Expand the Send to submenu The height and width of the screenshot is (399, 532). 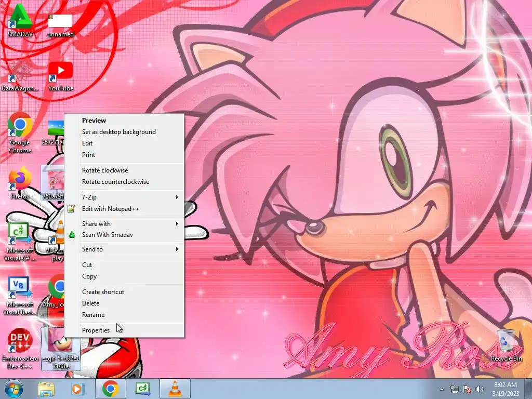tap(124, 249)
